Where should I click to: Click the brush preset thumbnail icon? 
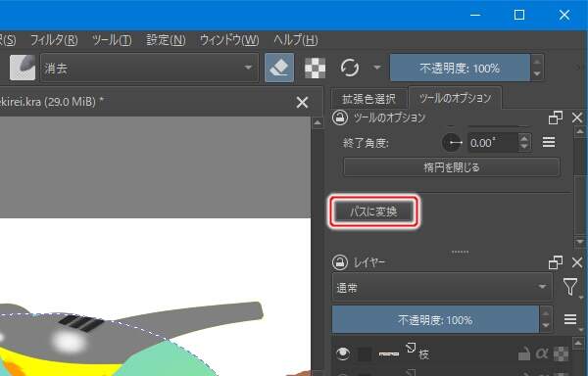point(23,68)
